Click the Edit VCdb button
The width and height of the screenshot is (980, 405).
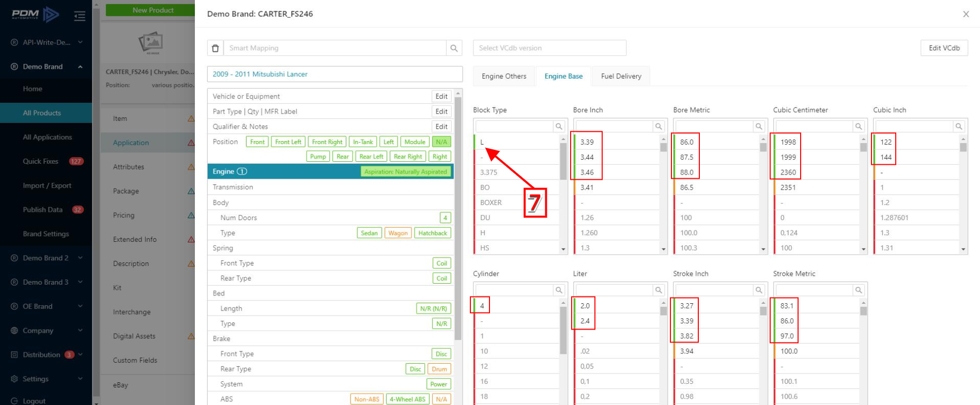coord(944,48)
